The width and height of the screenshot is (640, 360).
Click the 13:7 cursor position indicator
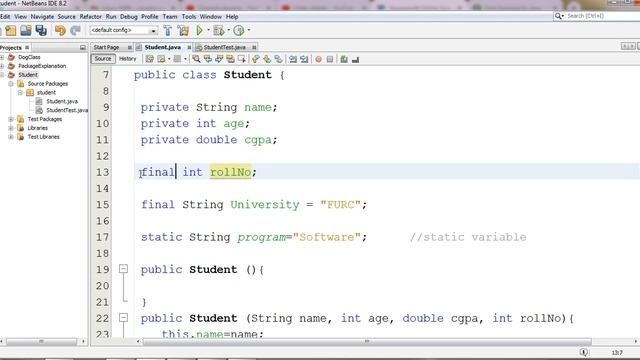pyautogui.click(x=617, y=352)
